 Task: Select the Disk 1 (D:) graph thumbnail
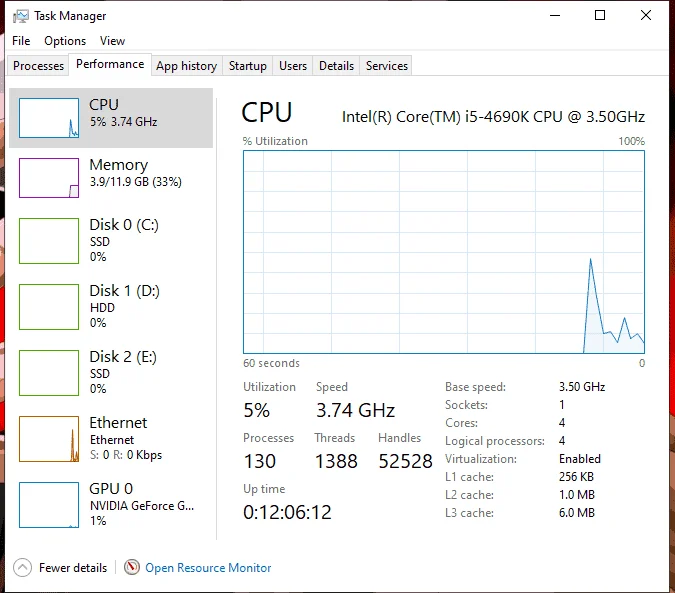(49, 307)
